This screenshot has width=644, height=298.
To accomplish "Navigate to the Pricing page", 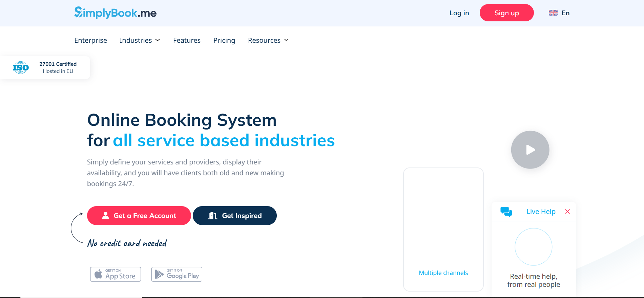I will (x=224, y=40).
